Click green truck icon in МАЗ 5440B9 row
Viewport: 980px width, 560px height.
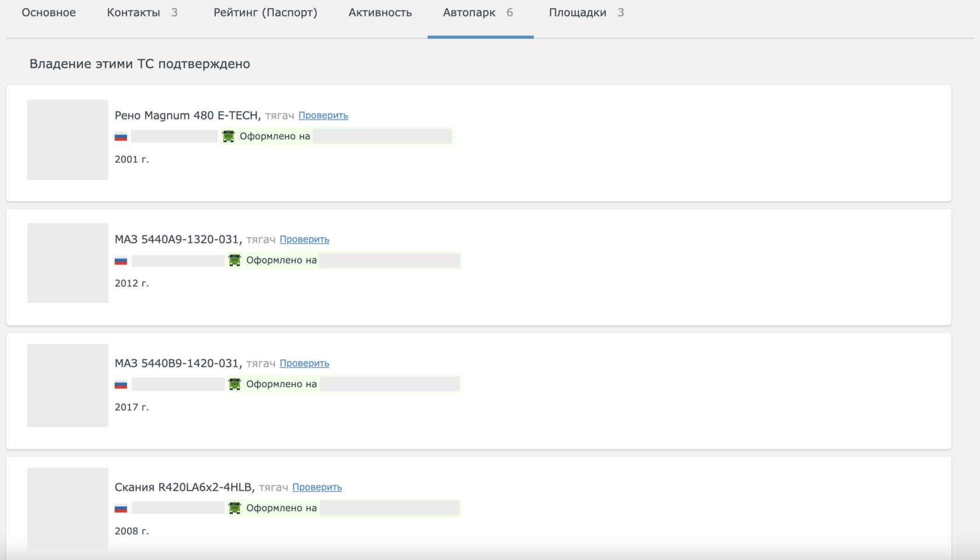click(x=235, y=384)
